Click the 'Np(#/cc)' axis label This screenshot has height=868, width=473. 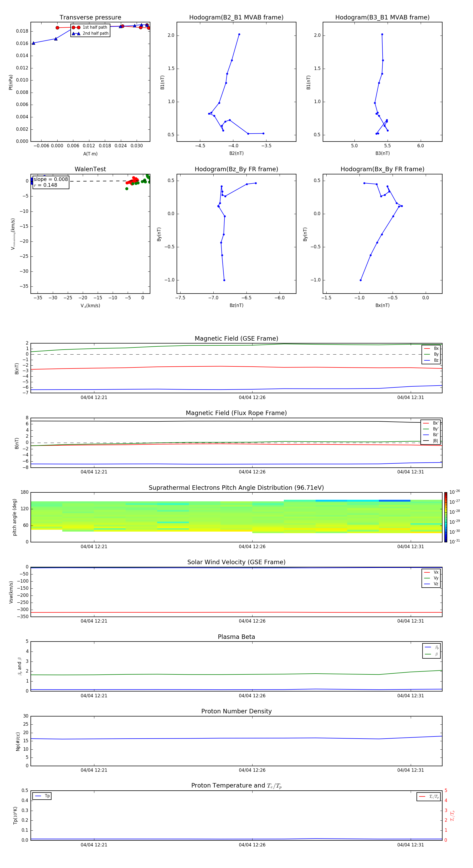(18, 741)
